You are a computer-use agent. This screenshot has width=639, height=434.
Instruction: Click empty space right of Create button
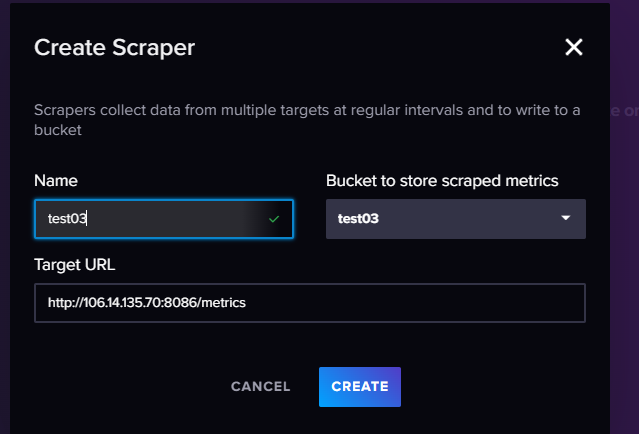point(500,387)
